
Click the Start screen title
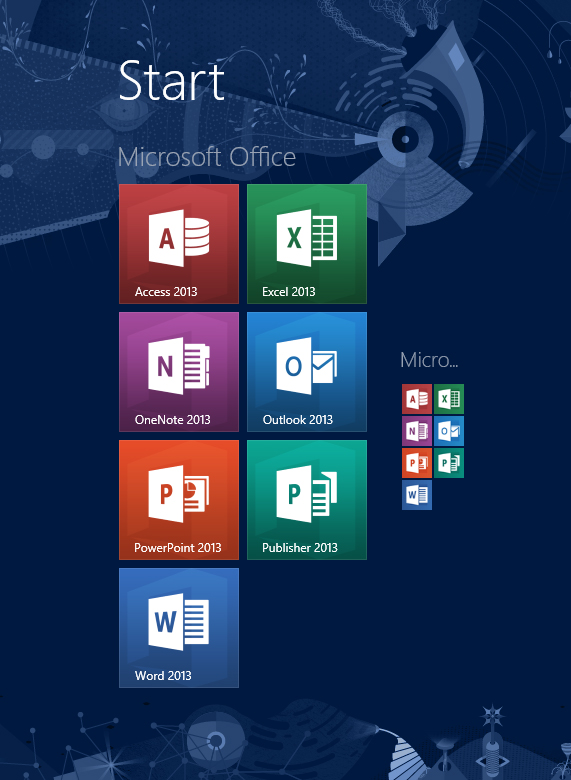[172, 81]
